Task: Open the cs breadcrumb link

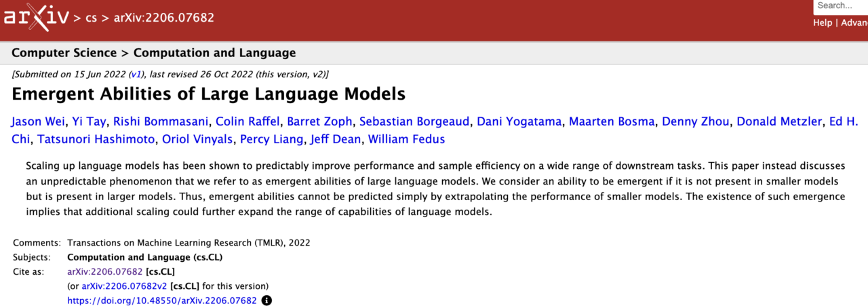Action: tap(91, 18)
